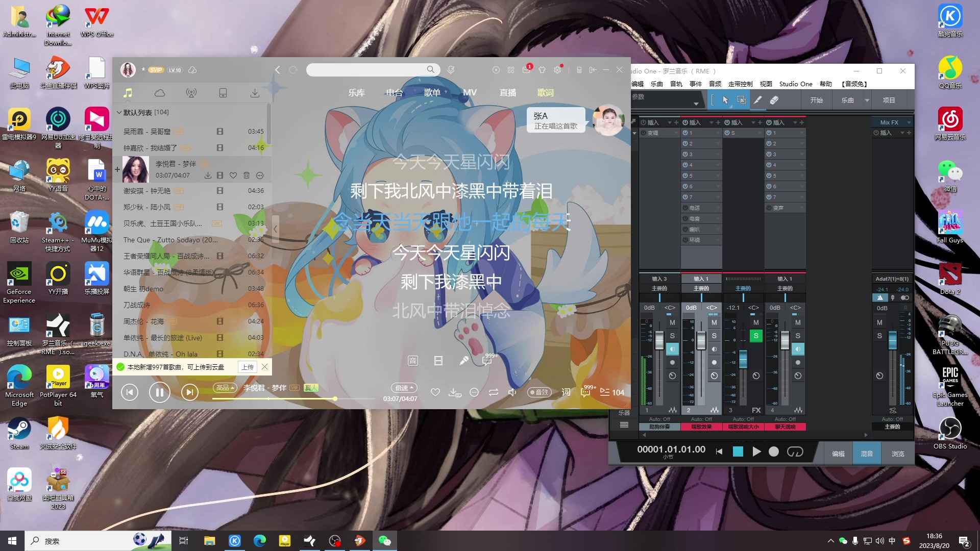
Task: Select the song 周杰伦 - 花海
Action: tap(192, 321)
